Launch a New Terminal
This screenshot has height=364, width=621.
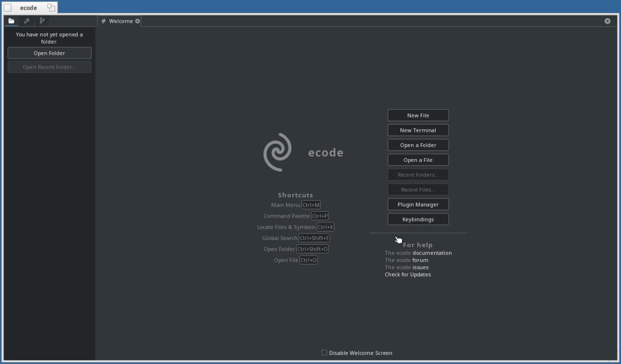point(418,130)
